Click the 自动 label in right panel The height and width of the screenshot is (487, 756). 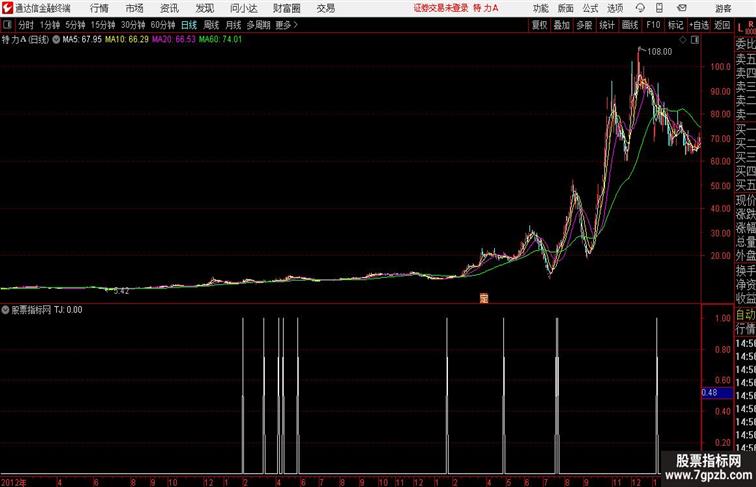(x=745, y=315)
